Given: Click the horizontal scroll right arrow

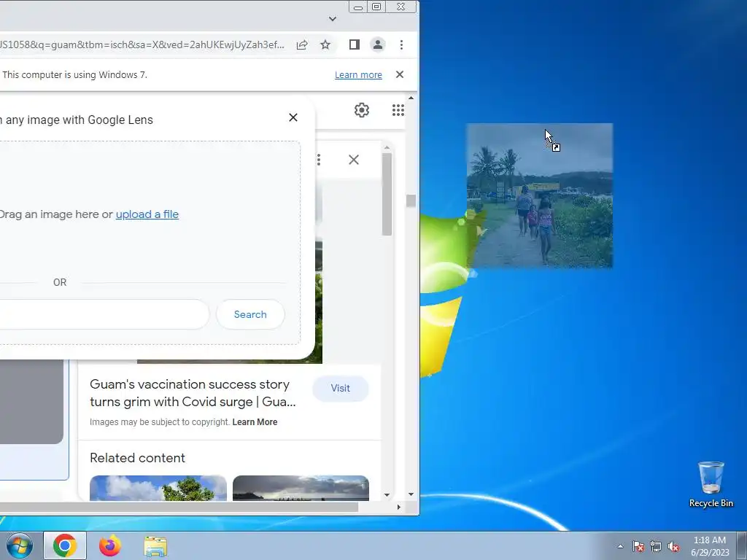Looking at the screenshot, I should 399,507.
